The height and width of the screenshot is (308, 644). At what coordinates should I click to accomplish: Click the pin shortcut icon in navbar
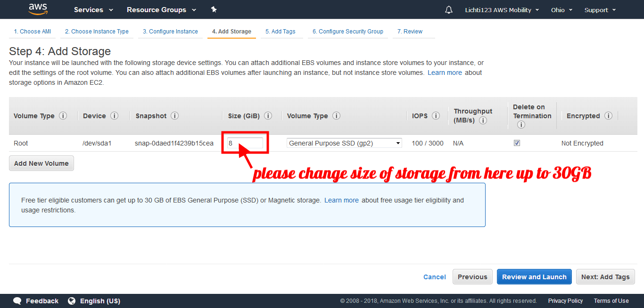coord(214,9)
